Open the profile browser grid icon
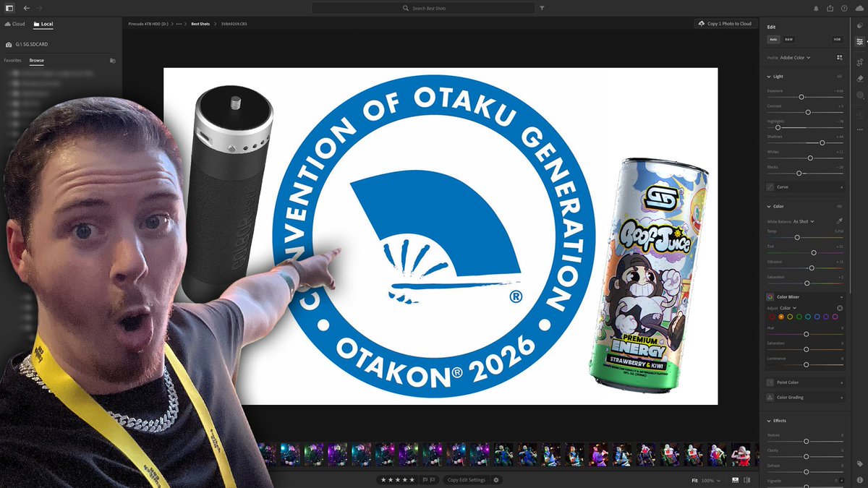This screenshot has width=868, height=488. pos(840,57)
